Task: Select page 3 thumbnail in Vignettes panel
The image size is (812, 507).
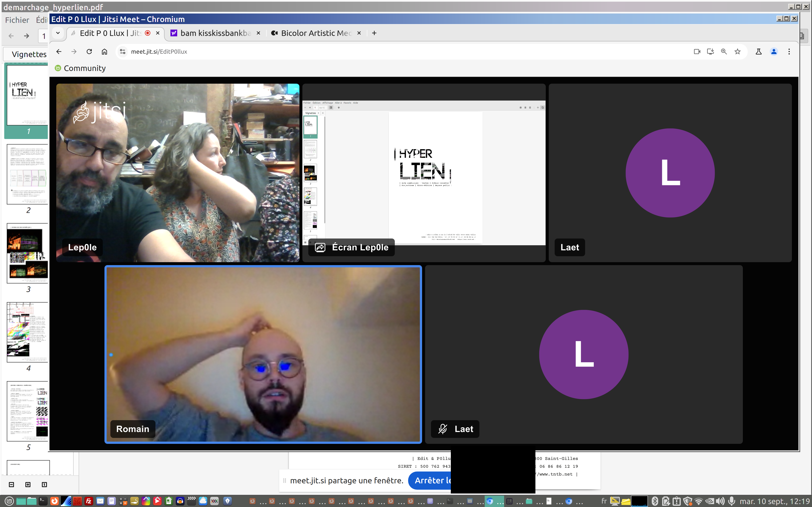Action: [27, 253]
